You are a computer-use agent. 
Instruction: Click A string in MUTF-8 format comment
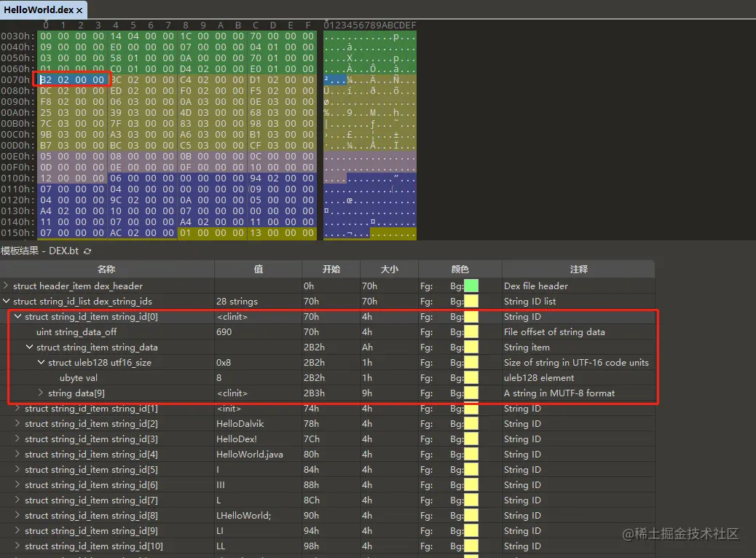559,393
